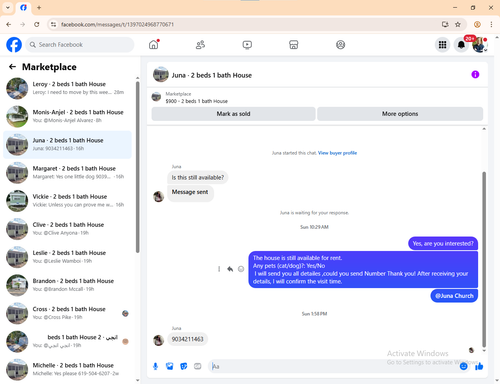The image size is (500, 384).
Task: Click Juna's avatar beside phone number message
Action: click(x=158, y=340)
